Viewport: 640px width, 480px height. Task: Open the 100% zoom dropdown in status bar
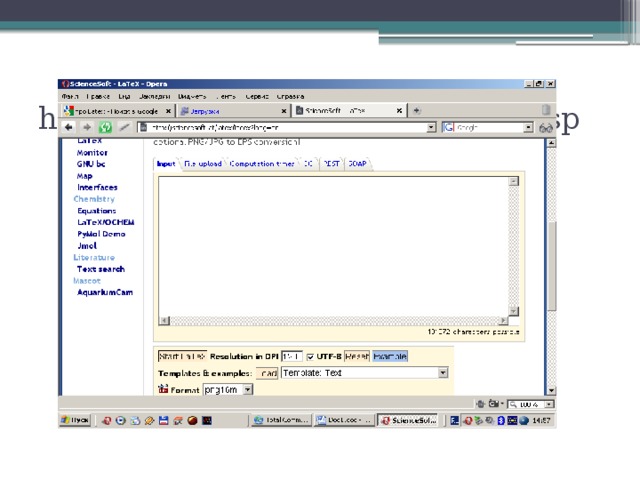pos(549,404)
